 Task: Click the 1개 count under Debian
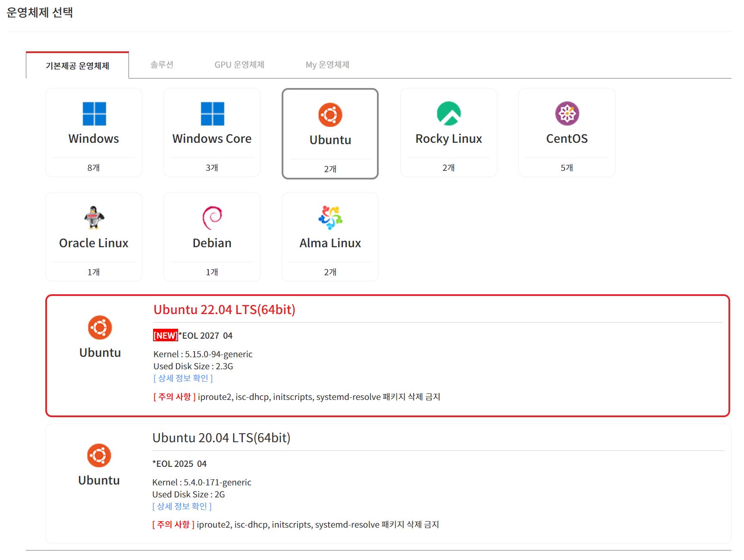tap(212, 272)
